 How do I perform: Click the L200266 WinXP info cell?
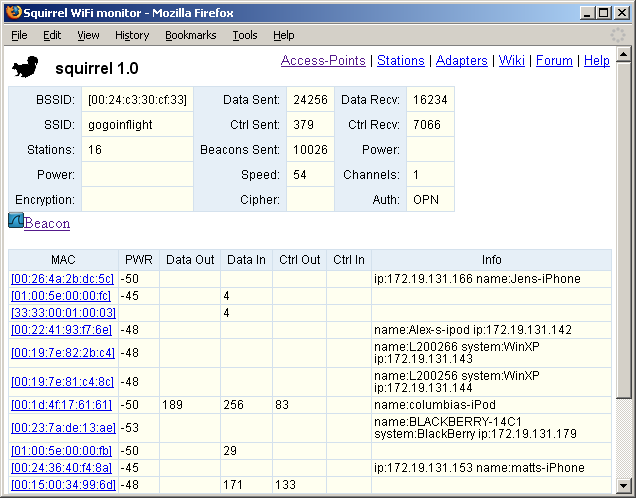point(491,353)
